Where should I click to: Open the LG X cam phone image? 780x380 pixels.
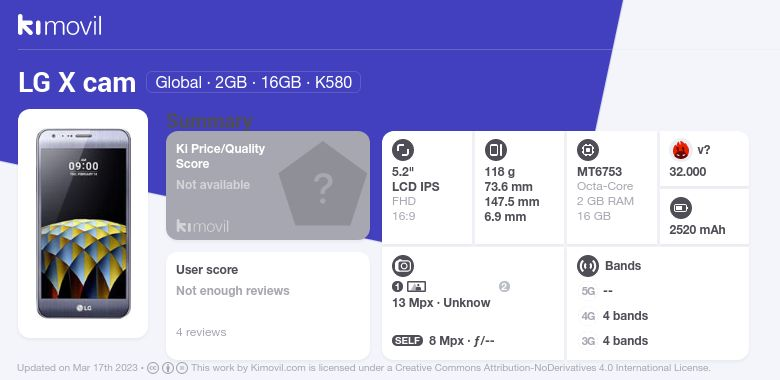coord(83,223)
